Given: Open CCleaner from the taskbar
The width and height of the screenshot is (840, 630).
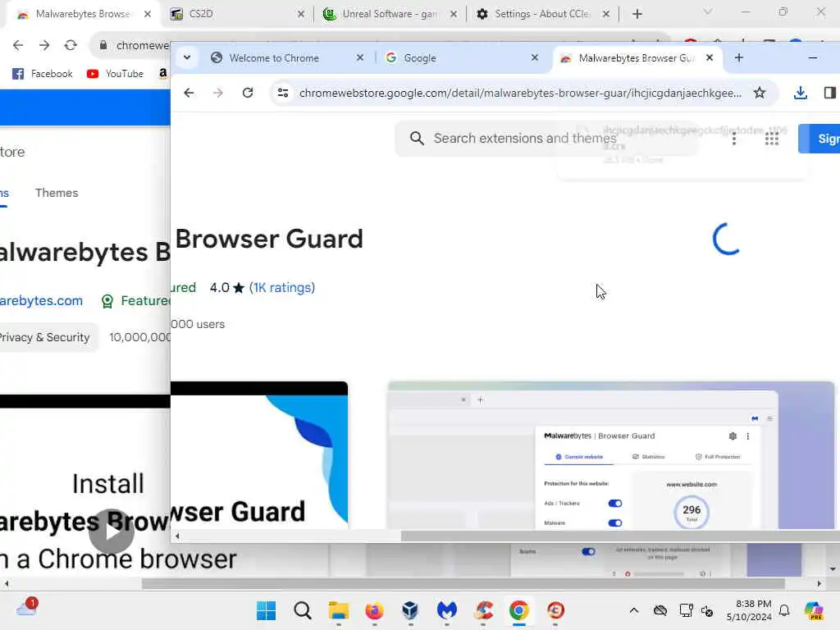Looking at the screenshot, I should point(483,610).
